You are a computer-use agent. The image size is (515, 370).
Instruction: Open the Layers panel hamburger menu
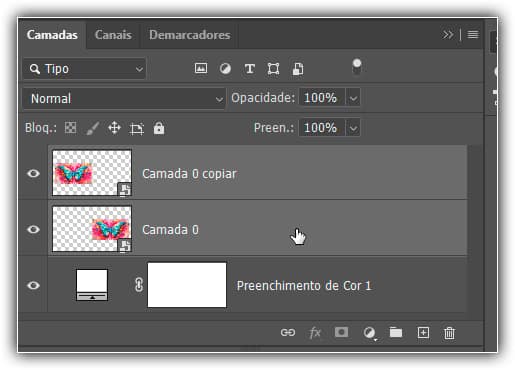[473, 34]
